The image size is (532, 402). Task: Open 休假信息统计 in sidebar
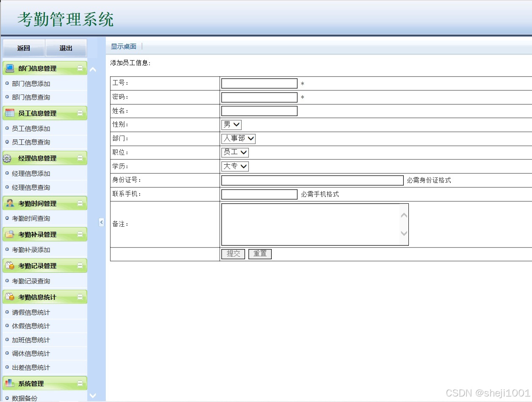31,326
